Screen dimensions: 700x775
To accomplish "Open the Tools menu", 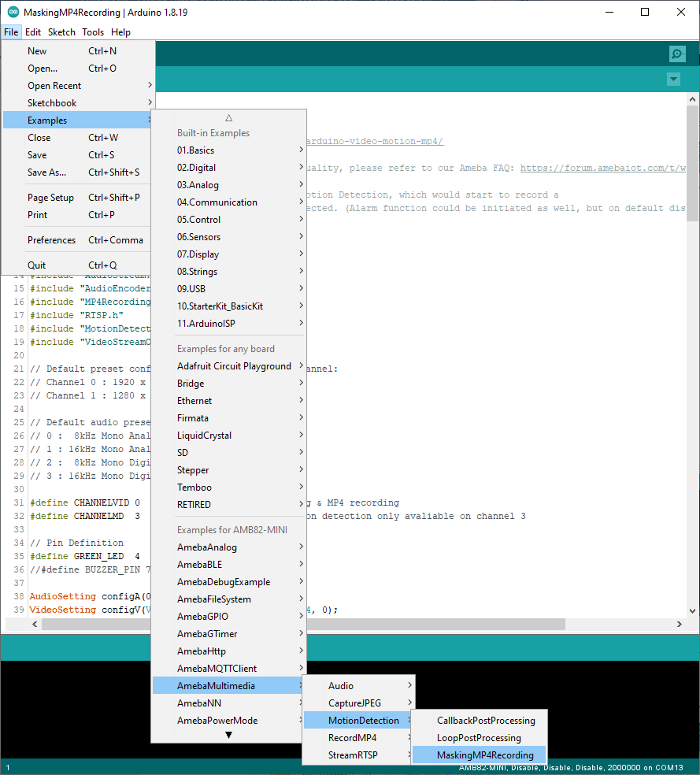I will click(93, 32).
